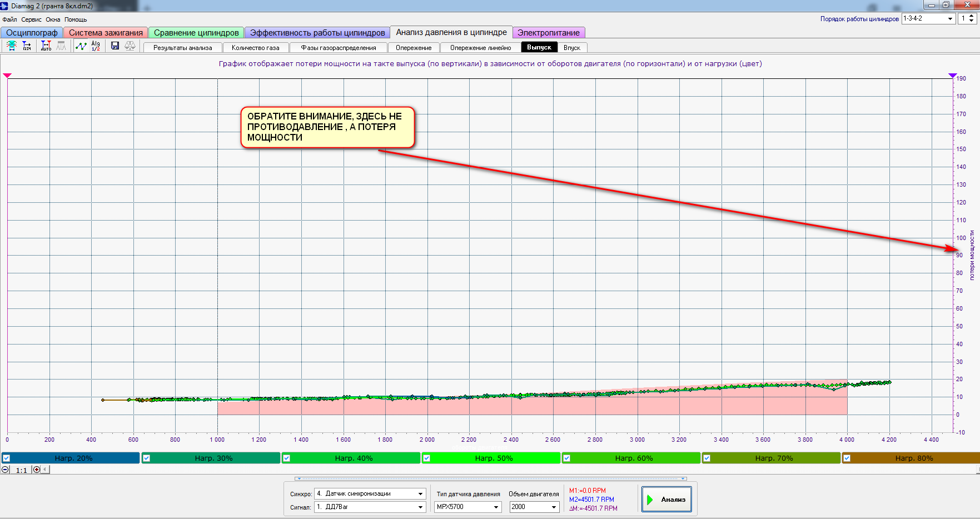The width and height of the screenshot is (980, 519).
Task: Click the Порядок работы цилиндров label
Action: coord(859,19)
